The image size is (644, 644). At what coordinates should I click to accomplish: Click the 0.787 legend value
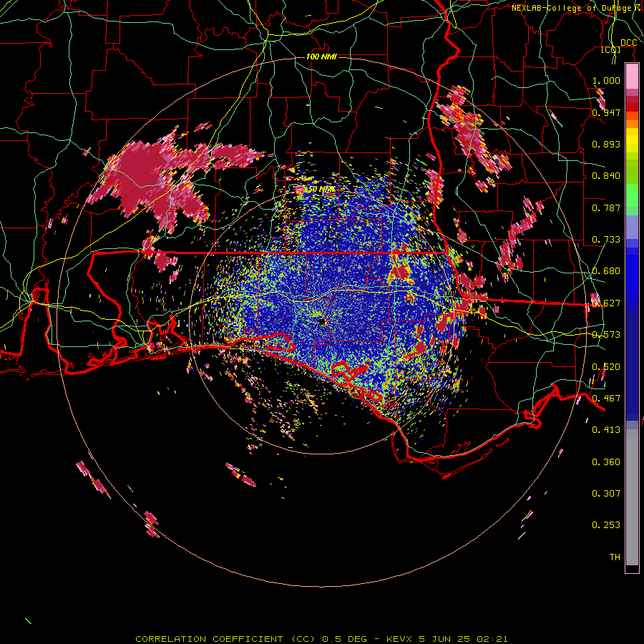click(x=606, y=208)
